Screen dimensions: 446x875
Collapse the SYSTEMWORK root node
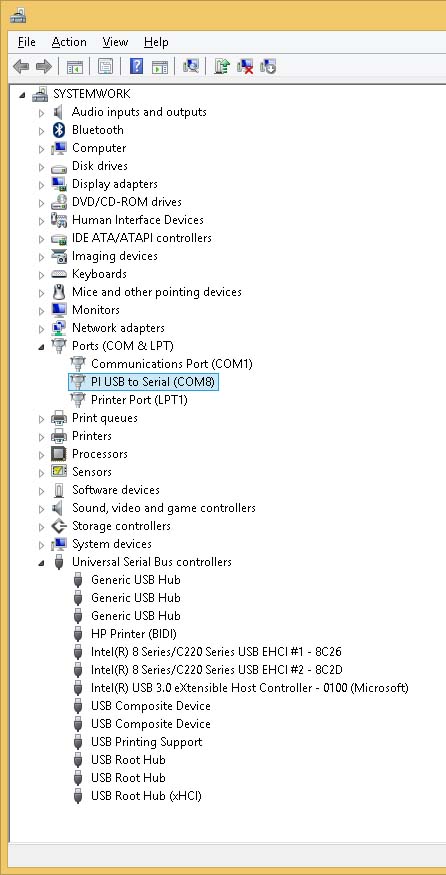[x=22, y=95]
